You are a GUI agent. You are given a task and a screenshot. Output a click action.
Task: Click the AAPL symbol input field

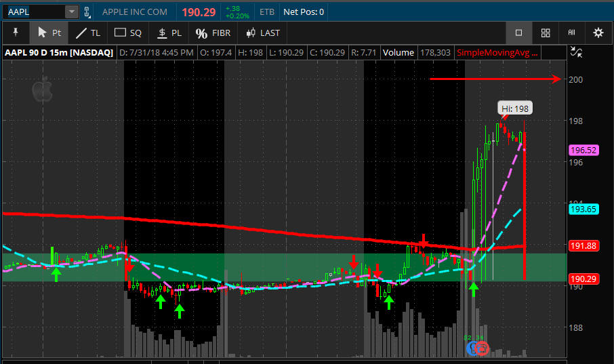(x=34, y=12)
